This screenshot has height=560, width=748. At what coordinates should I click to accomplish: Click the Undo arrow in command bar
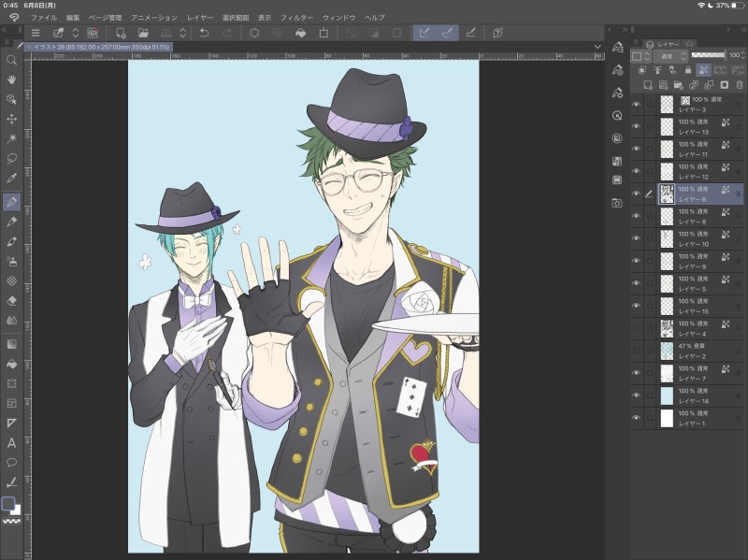[x=204, y=33]
